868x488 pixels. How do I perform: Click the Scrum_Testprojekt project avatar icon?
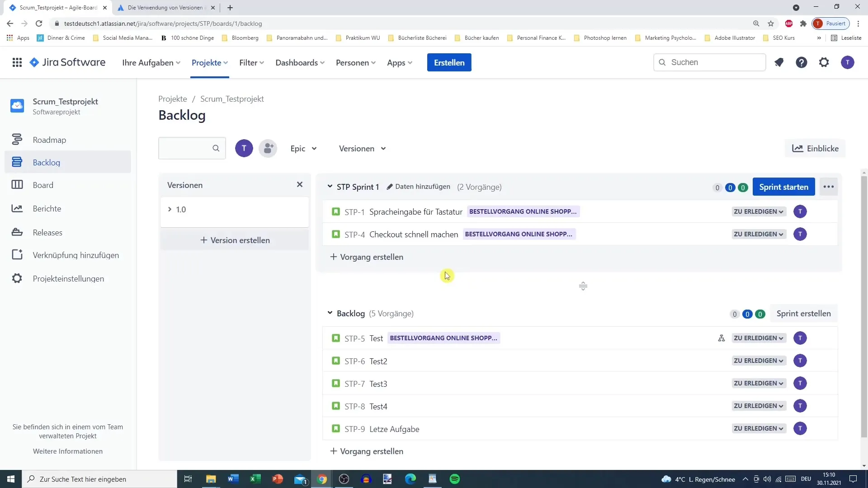pos(17,106)
